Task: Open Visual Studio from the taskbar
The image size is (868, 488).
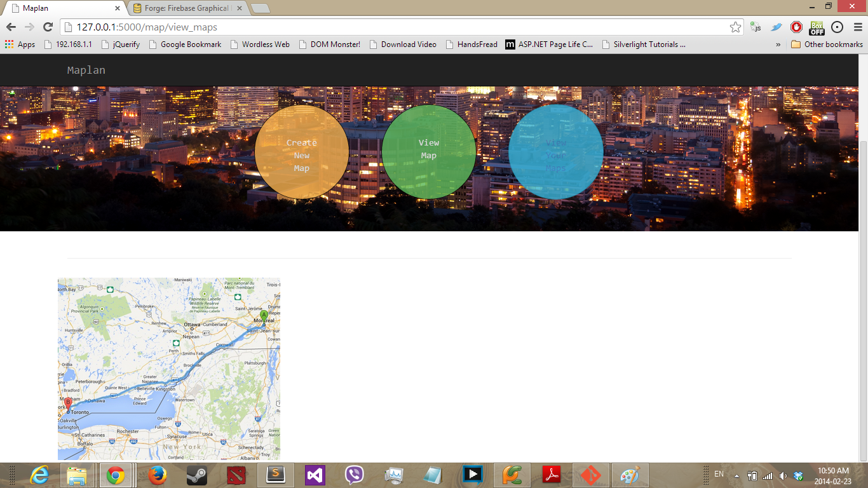Action: 315,475
